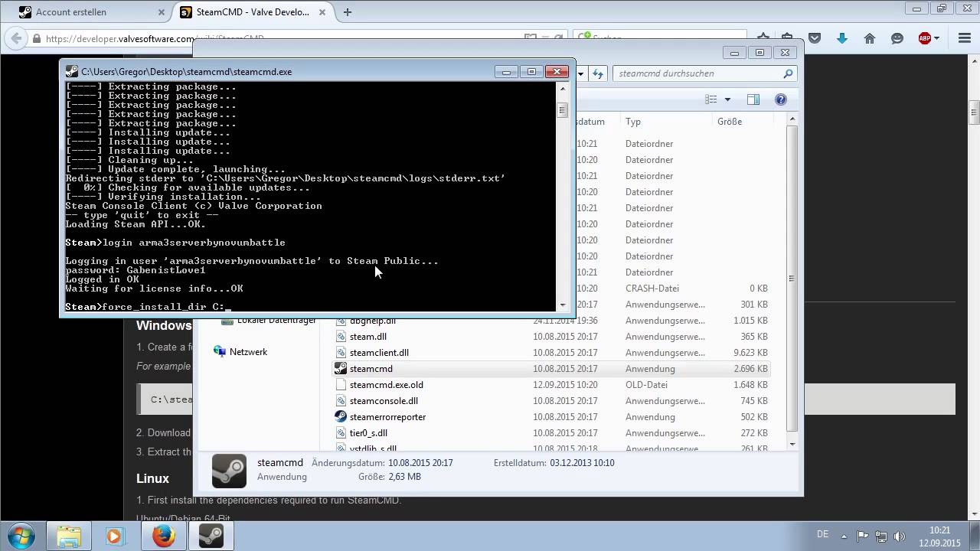Sort files by Typ column
Screen dimensions: 980x551
click(x=633, y=122)
